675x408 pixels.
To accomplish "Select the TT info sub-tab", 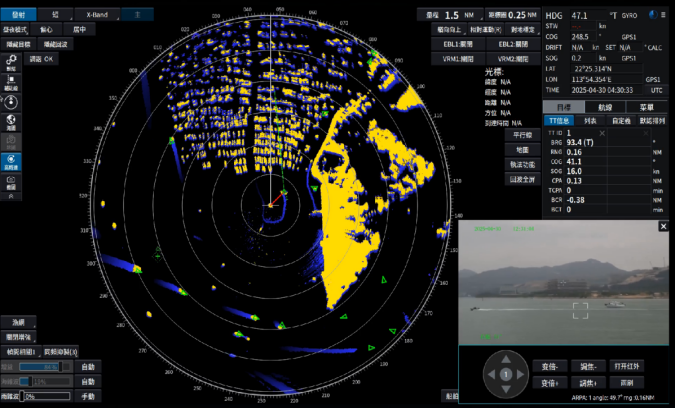I will [559, 121].
